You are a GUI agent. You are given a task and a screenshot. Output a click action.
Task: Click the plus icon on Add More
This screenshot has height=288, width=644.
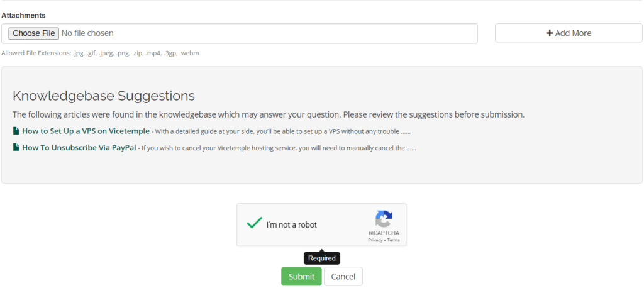click(550, 33)
